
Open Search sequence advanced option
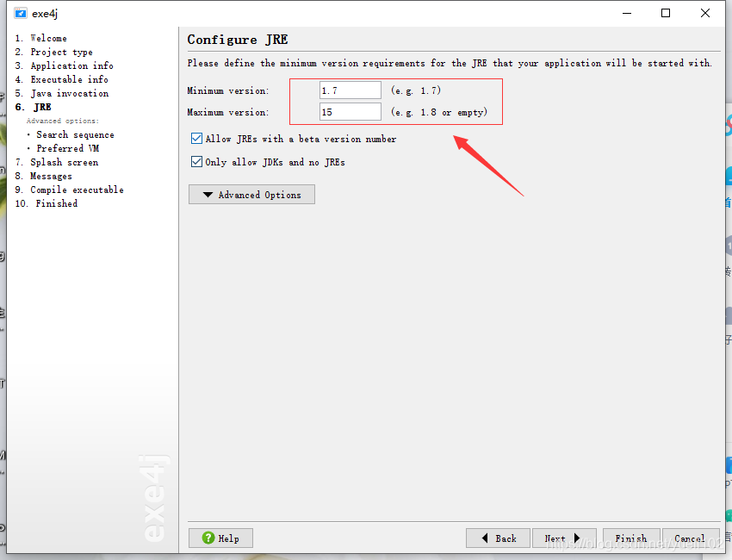75,134
